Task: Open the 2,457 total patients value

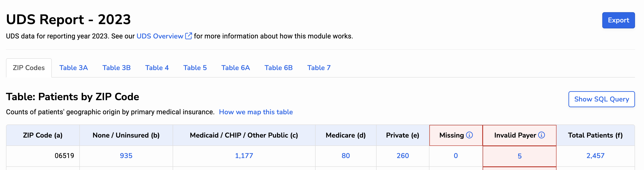Action: click(595, 156)
